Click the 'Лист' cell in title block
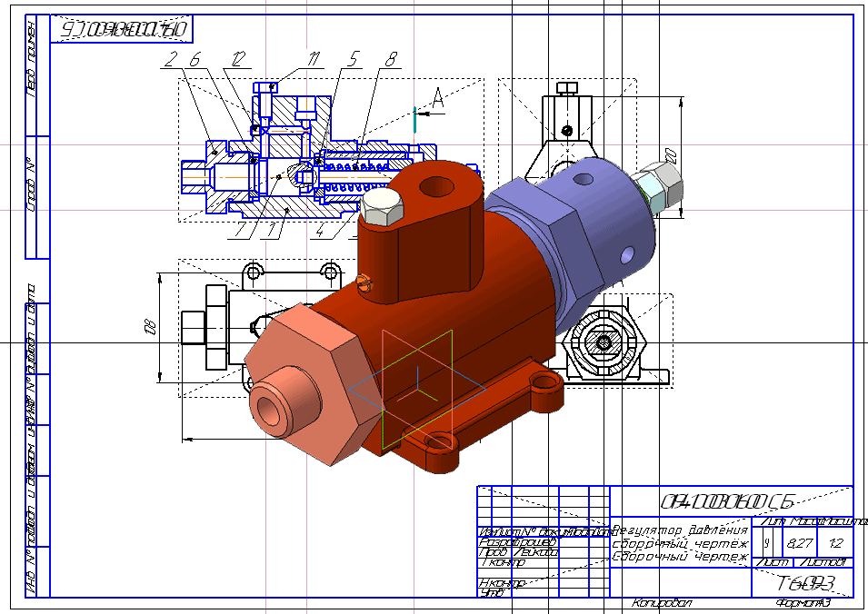 [773, 562]
